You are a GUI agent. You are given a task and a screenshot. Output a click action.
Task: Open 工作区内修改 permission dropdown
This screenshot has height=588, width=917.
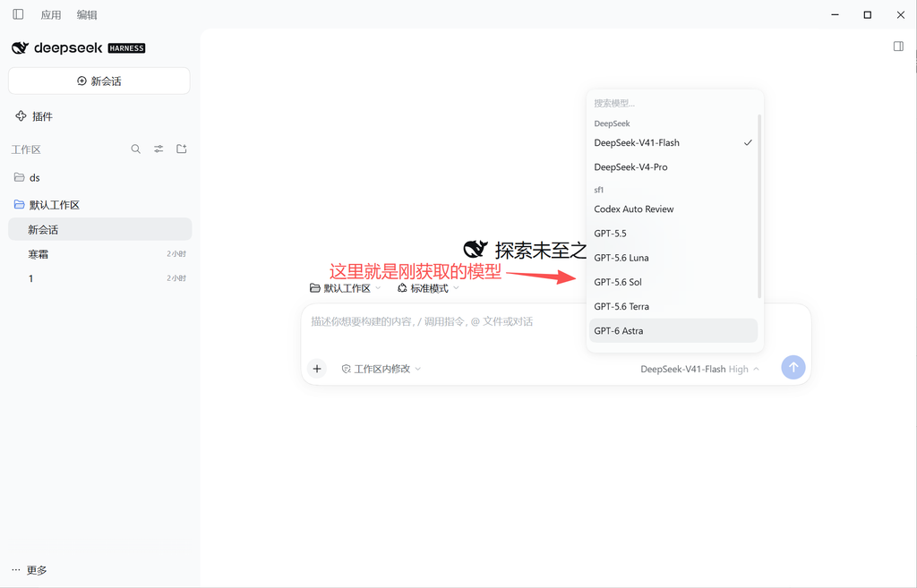381,369
